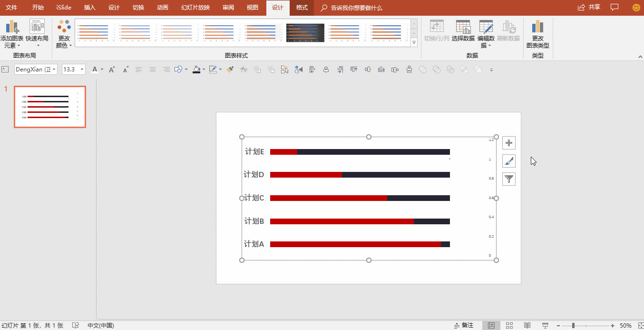
Task: Open the Chart Elements plus button
Action: [509, 143]
